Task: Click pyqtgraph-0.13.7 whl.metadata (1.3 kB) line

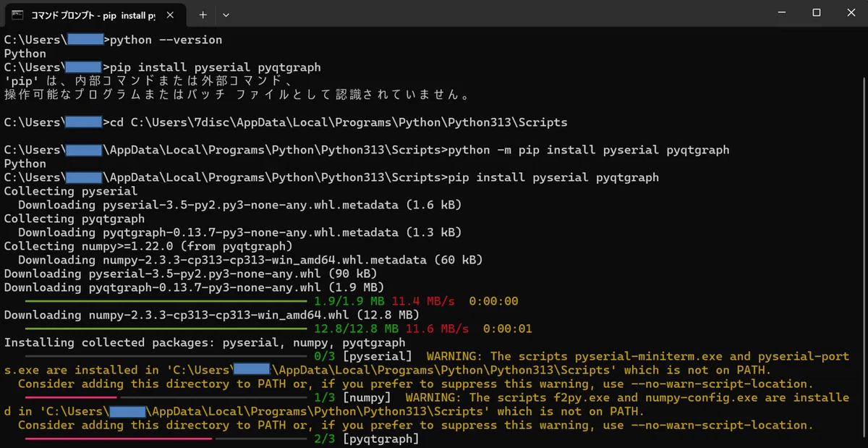Action: click(x=239, y=232)
